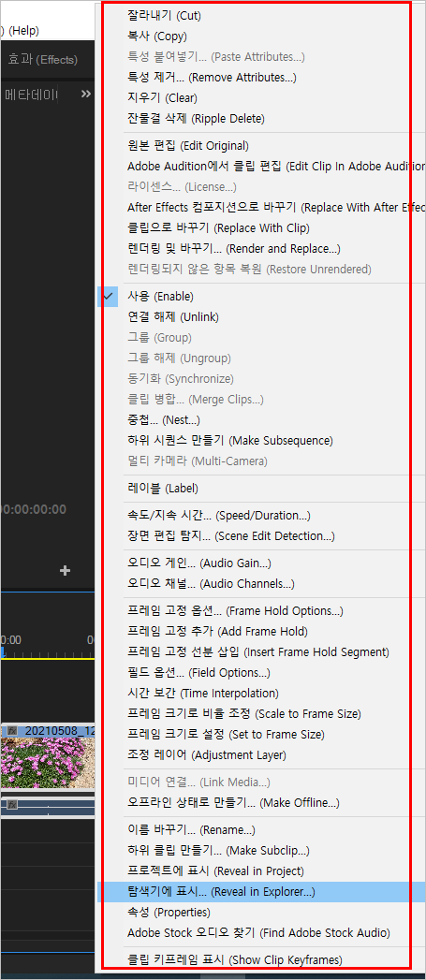Click the 00:00:00:00 timecode display
426x980 pixels.
coord(33,509)
